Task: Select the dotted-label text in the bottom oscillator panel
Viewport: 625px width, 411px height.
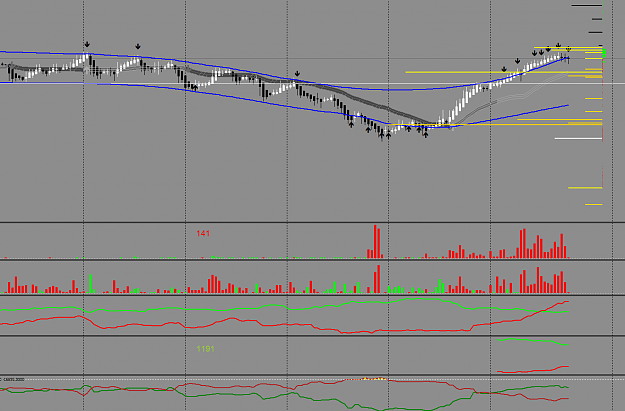Action: coord(13,379)
